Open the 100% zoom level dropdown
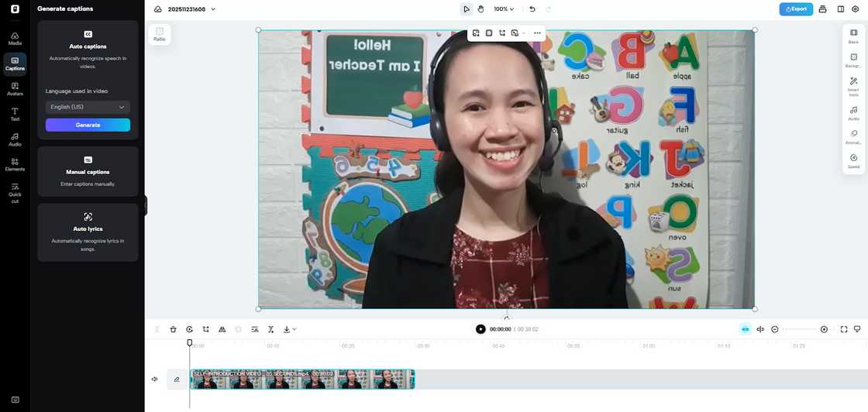 coord(504,9)
